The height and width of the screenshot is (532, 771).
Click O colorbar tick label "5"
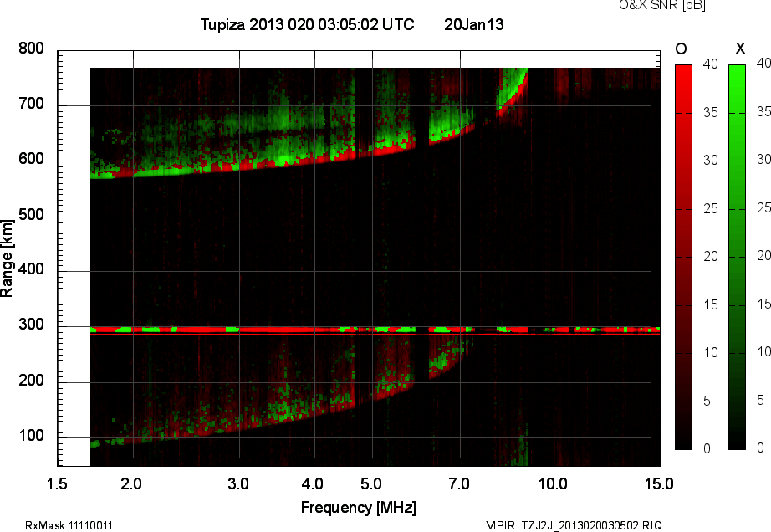707,402
